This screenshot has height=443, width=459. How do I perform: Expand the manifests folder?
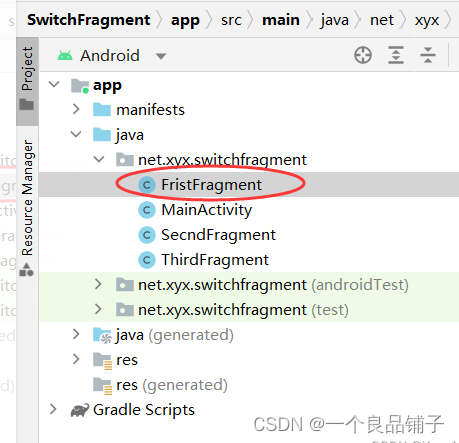[76, 109]
